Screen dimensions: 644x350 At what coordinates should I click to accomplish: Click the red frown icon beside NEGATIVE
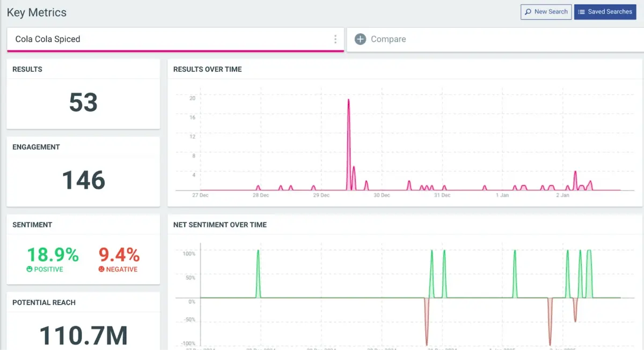point(102,269)
